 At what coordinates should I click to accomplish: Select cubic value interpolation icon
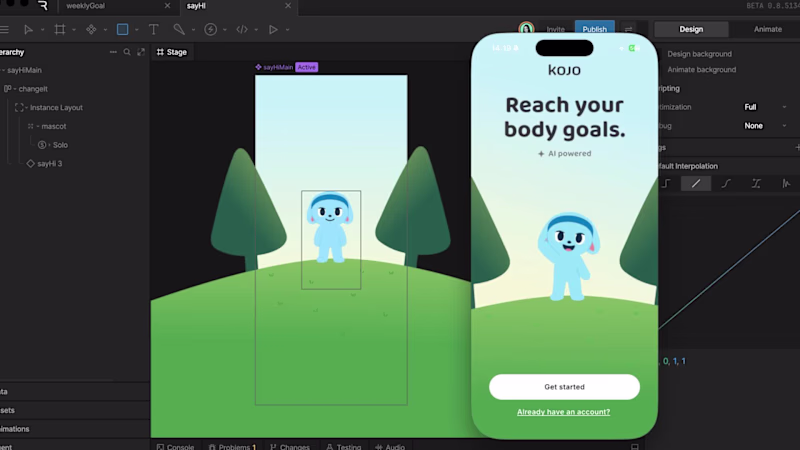pyautogui.click(x=756, y=184)
